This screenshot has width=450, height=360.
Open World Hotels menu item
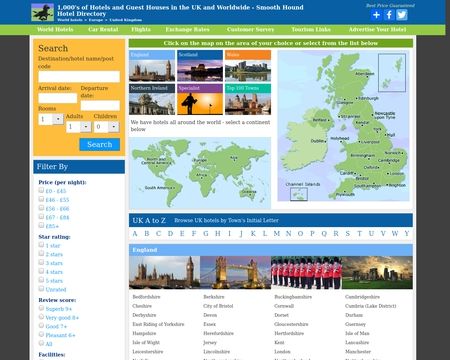click(55, 29)
